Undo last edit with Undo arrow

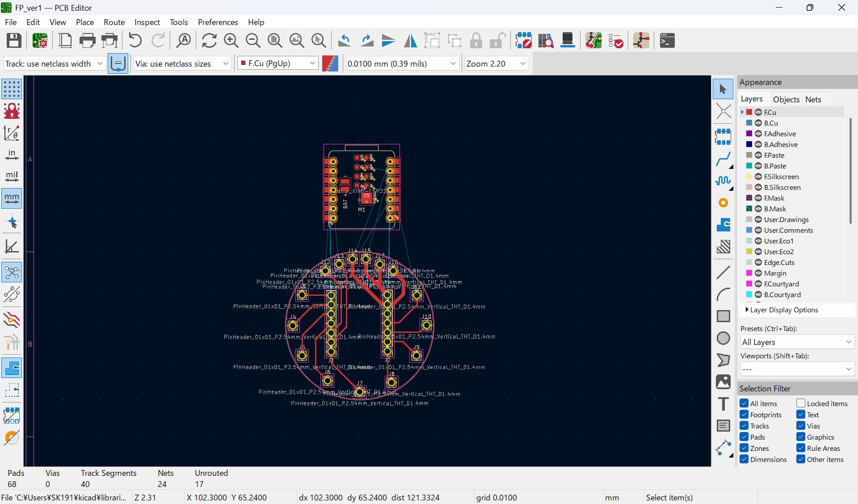135,41
